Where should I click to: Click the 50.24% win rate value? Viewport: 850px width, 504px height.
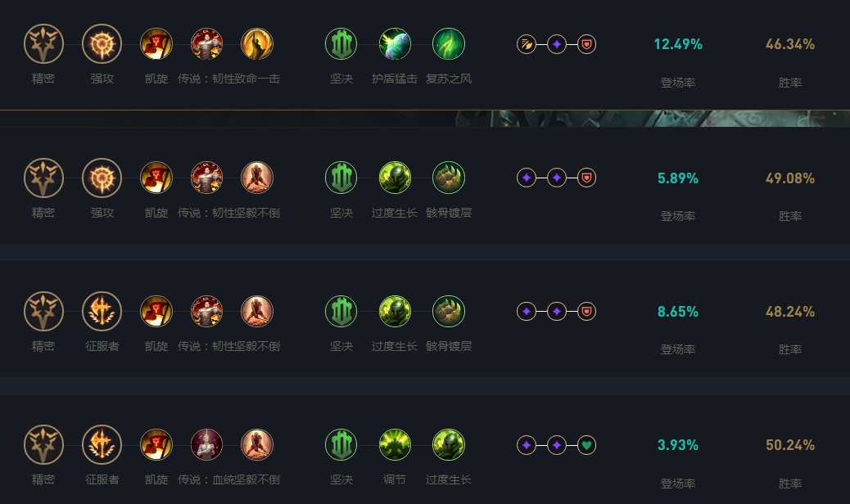(x=789, y=445)
